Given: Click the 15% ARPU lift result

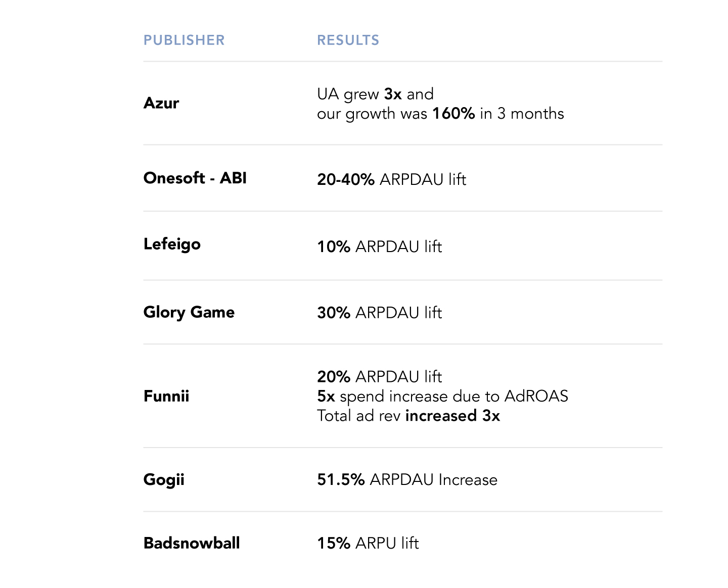Looking at the screenshot, I should click(x=368, y=543).
